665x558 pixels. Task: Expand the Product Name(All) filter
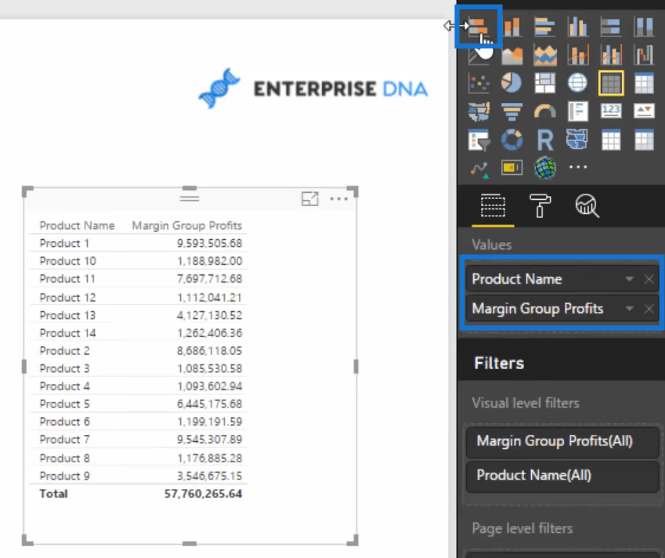(x=562, y=476)
